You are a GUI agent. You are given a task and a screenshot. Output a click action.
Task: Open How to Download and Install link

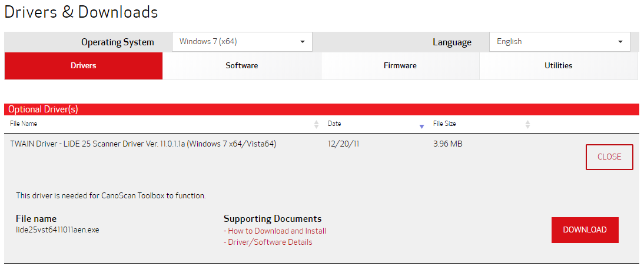pos(277,231)
